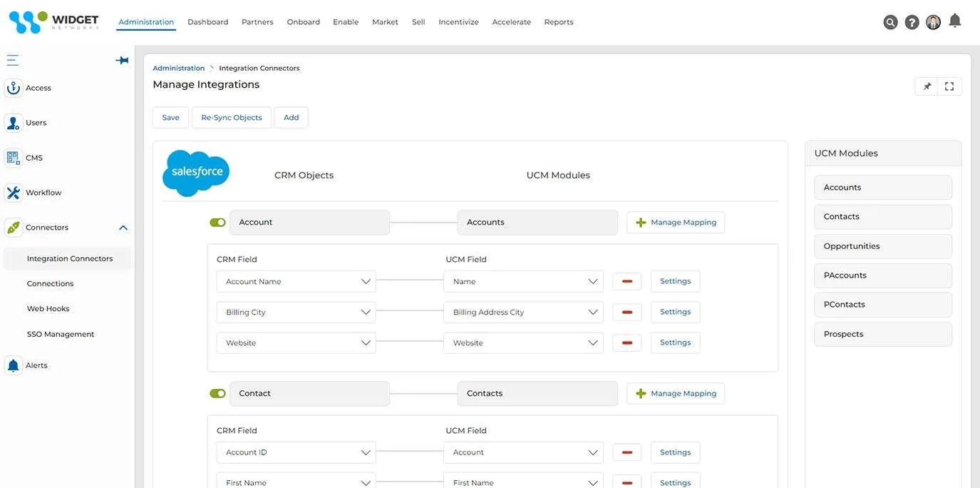Select Contacts in UCM Modules panel
980x488 pixels.
[x=883, y=217]
